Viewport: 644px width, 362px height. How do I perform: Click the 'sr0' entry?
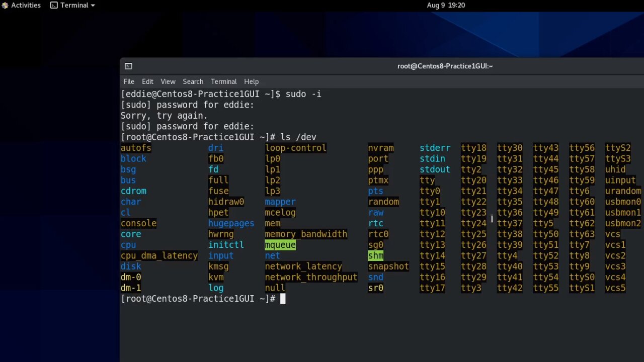pyautogui.click(x=375, y=288)
